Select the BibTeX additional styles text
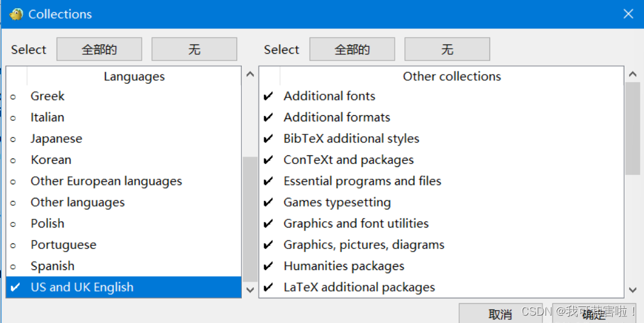The width and height of the screenshot is (644, 323). [351, 139]
